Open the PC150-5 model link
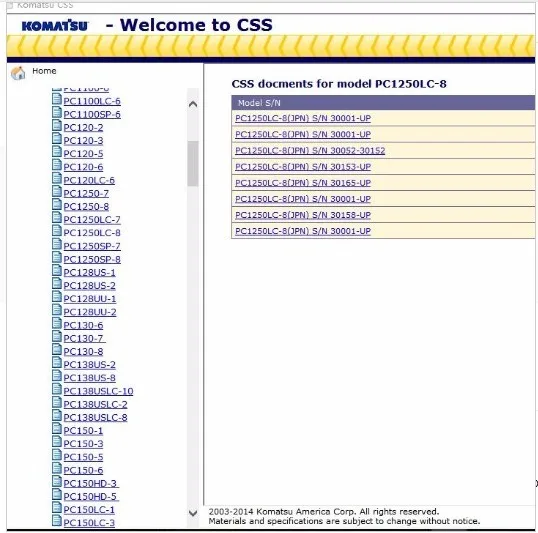 coord(83,457)
